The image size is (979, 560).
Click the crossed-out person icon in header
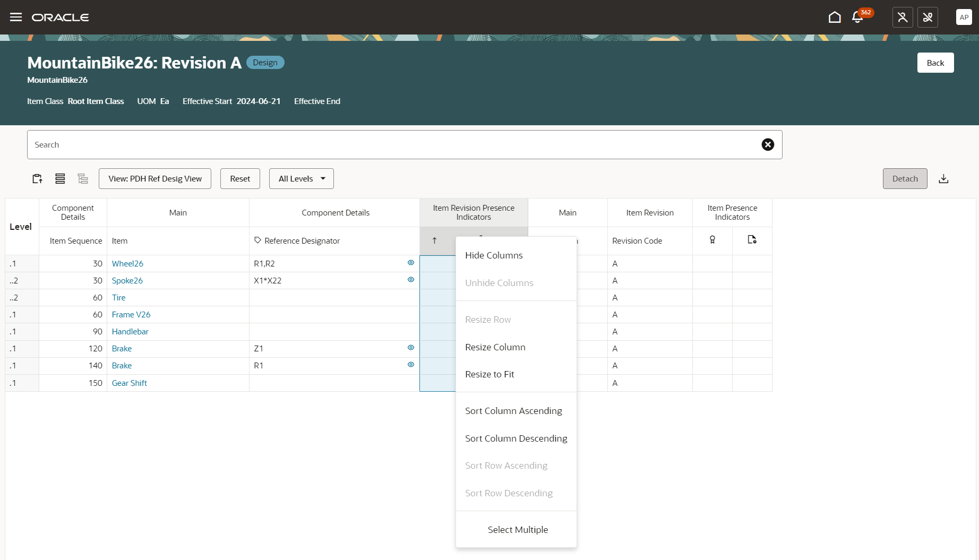point(903,17)
